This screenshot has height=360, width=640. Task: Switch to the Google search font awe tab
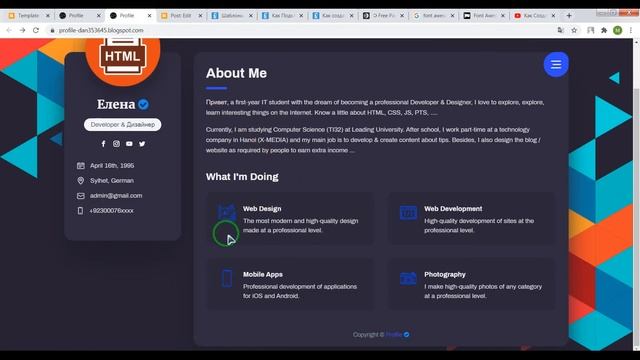click(x=433, y=16)
